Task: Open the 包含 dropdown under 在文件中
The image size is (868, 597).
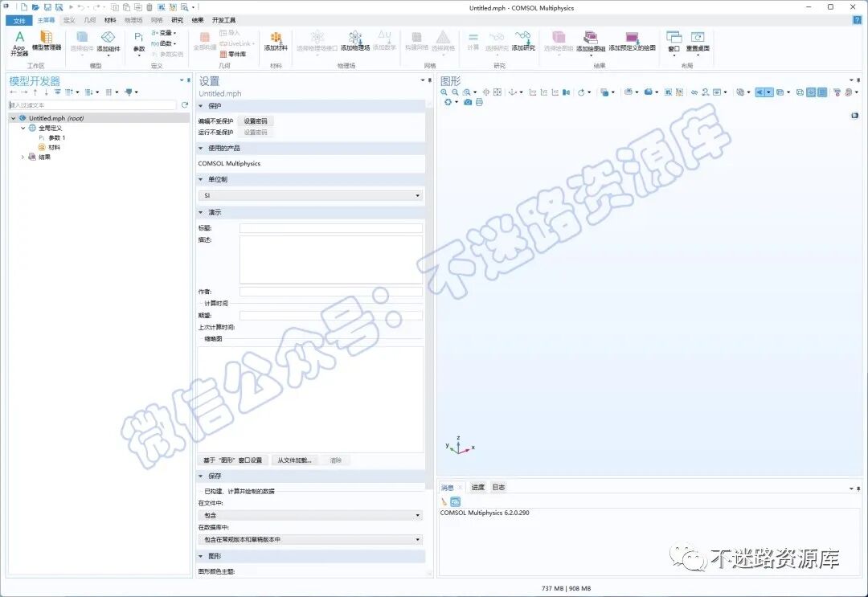Action: [x=310, y=515]
